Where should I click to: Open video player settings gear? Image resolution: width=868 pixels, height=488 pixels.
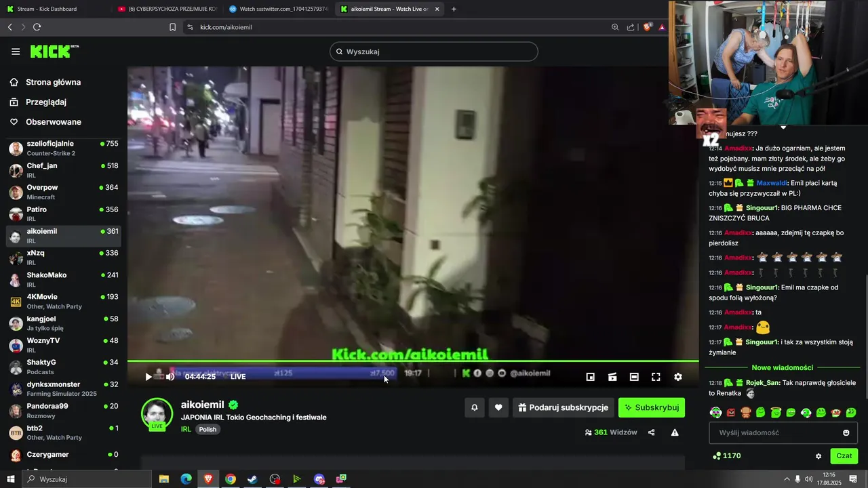click(x=677, y=377)
